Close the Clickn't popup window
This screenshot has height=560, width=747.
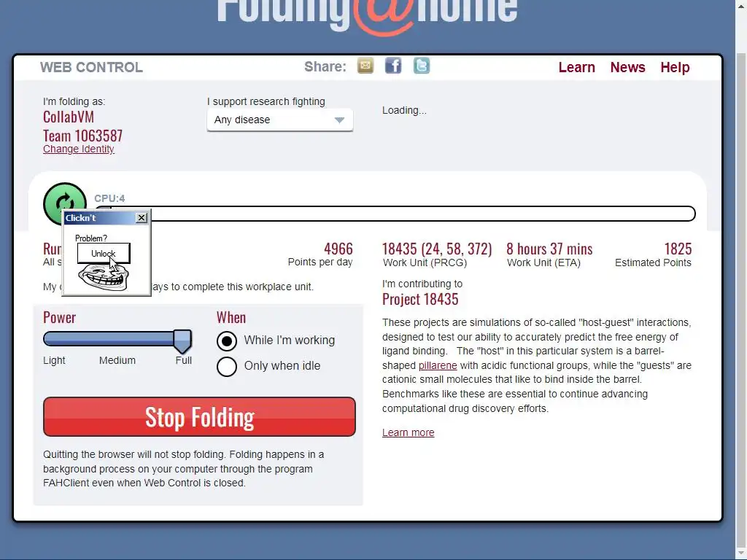(142, 217)
